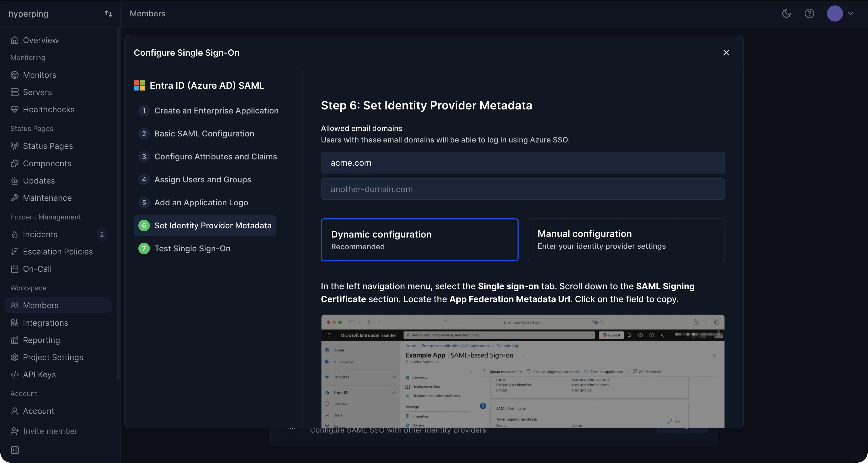Click the Incidents count badge showing 2
The image size is (868, 463).
pos(102,234)
